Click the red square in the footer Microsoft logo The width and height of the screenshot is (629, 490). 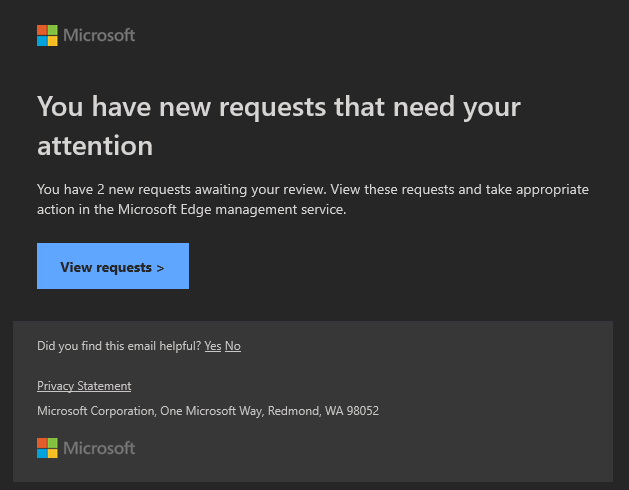pyautogui.click(x=42, y=442)
